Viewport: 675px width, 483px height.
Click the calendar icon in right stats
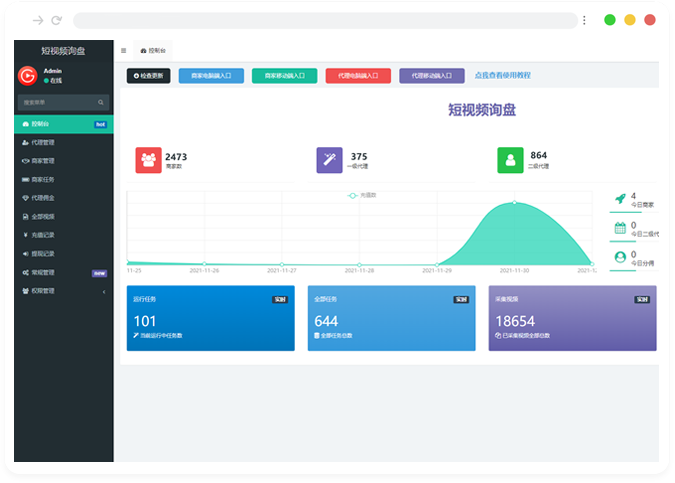620,228
